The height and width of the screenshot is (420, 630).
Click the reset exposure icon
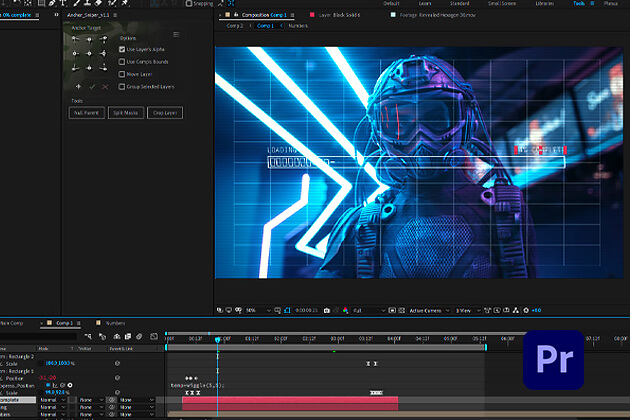coord(526,310)
